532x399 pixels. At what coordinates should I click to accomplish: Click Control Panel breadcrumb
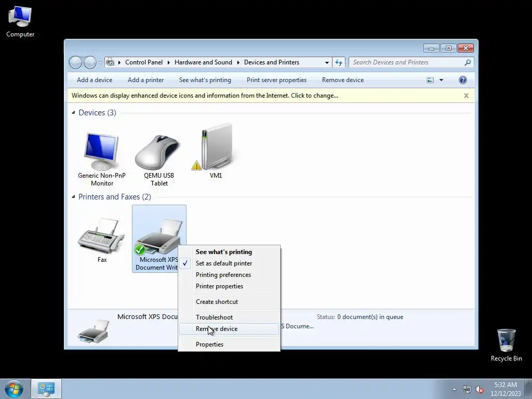[144, 62]
